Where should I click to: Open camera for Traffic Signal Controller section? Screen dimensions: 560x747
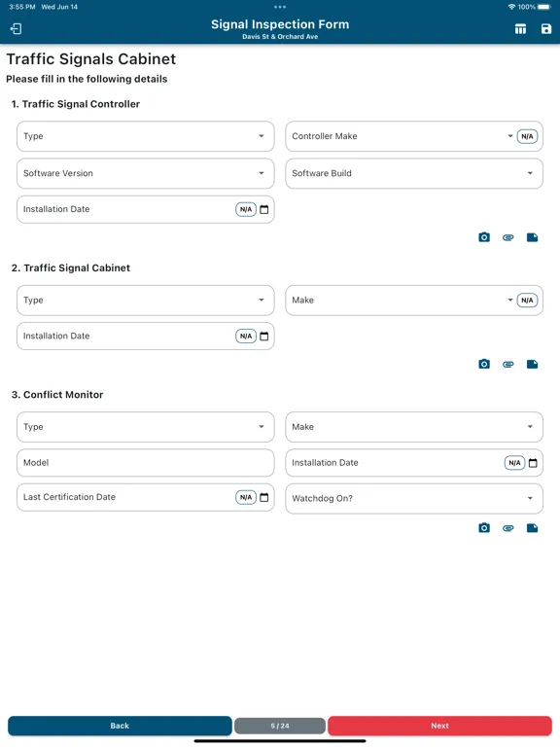point(484,237)
